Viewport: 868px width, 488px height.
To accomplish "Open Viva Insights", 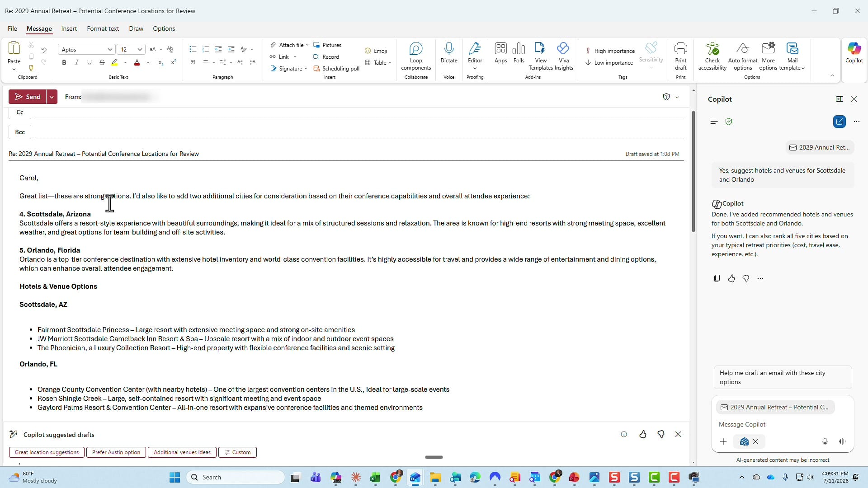I will point(564,56).
